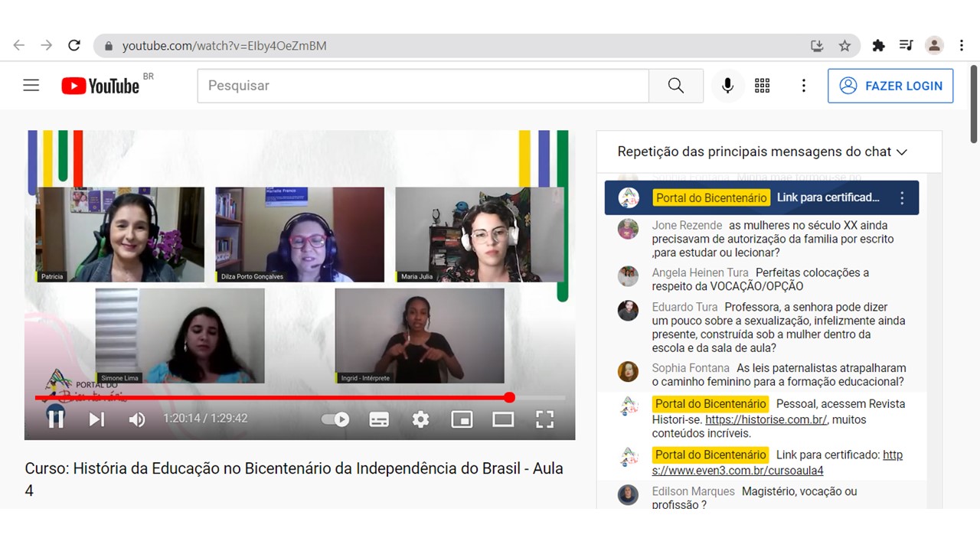Start voice search with microphone icon

click(728, 86)
